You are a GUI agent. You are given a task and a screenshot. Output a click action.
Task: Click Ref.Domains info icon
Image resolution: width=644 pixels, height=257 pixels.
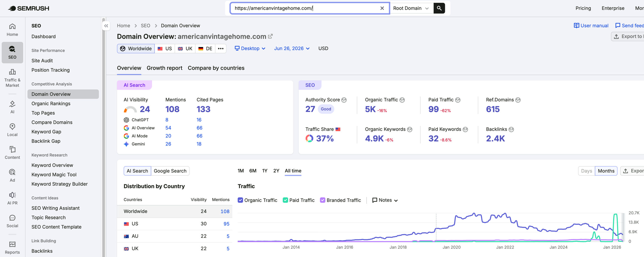point(518,100)
